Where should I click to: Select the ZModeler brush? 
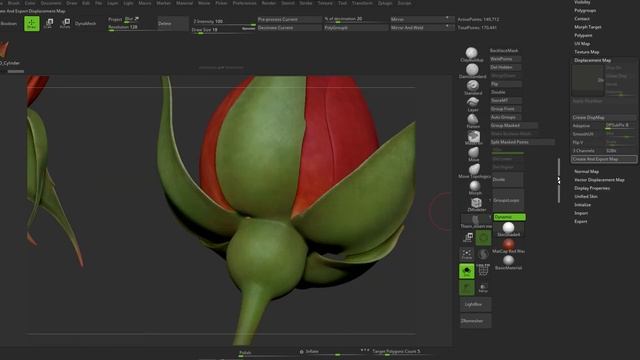[x=476, y=203]
